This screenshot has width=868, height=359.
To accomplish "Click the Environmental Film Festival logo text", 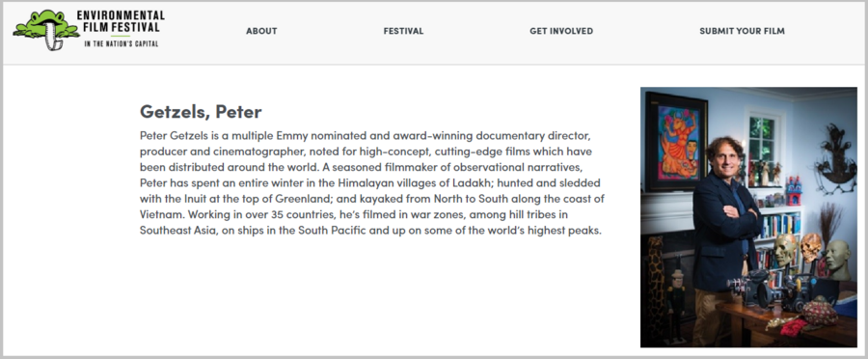I will point(121,21).
